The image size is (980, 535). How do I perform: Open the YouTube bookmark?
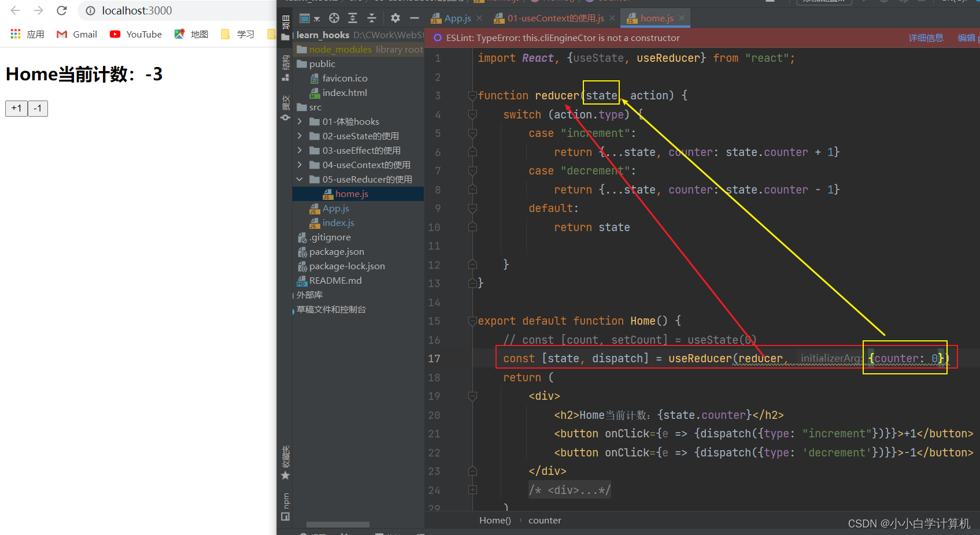point(136,34)
